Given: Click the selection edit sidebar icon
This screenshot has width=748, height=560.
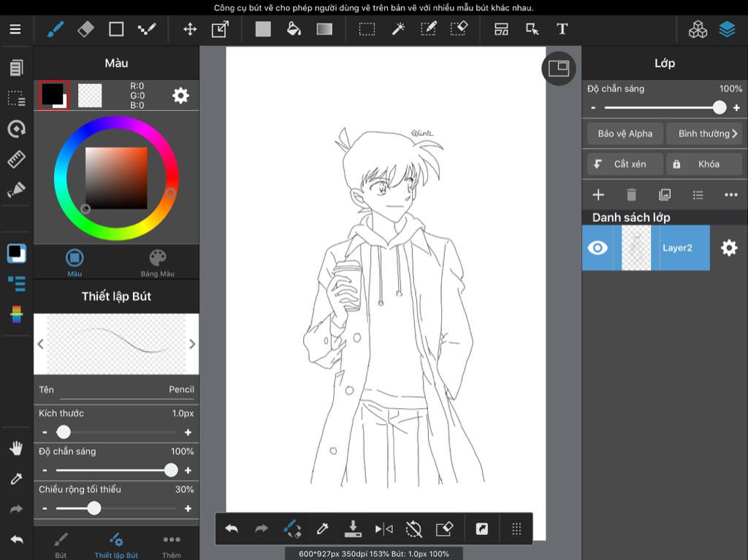Looking at the screenshot, I should pos(16,99).
